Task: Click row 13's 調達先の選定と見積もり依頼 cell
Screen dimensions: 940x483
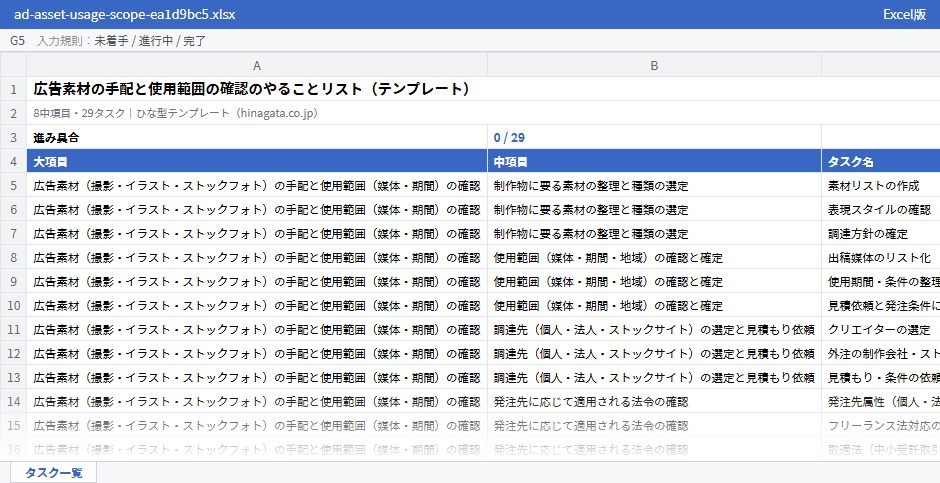Action: pyautogui.click(x=655, y=377)
